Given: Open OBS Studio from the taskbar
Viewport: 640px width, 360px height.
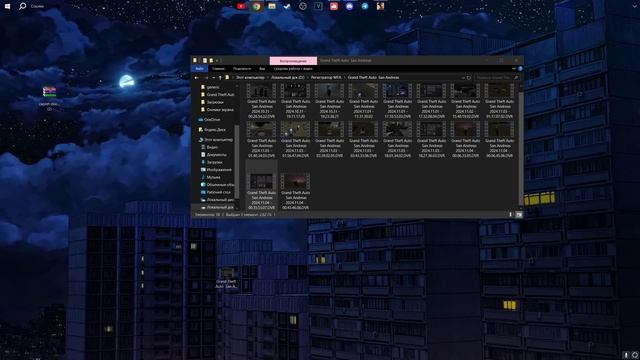Looking at the screenshot, I should [302, 6].
